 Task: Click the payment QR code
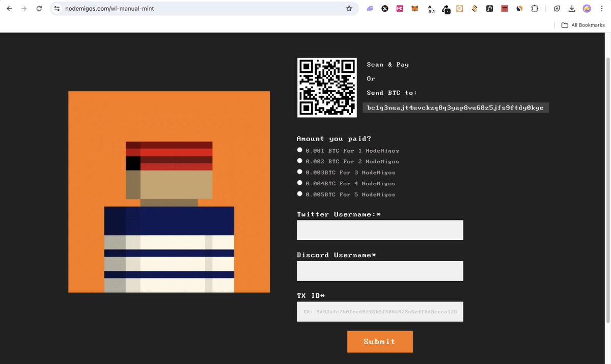327,88
